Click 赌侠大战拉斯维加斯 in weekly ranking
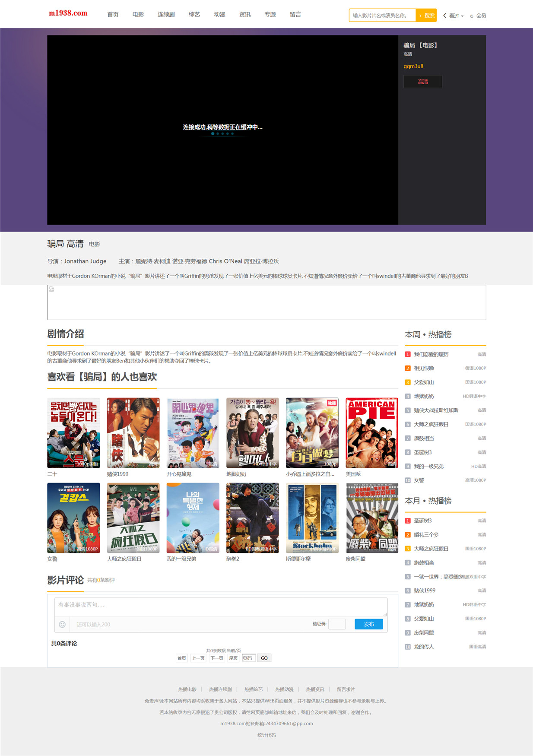 [x=436, y=410]
